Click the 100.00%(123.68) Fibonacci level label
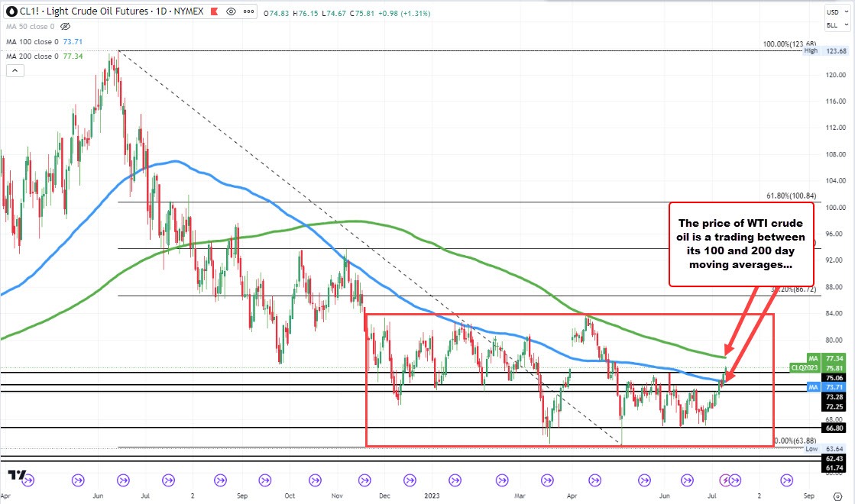This screenshot has height=504, width=855. pos(789,44)
